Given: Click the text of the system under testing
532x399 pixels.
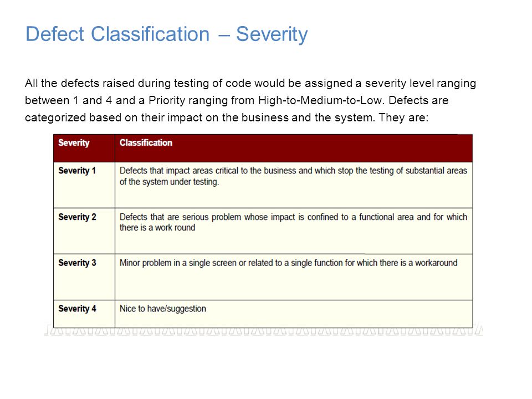Looking at the screenshot, I should click(170, 182).
